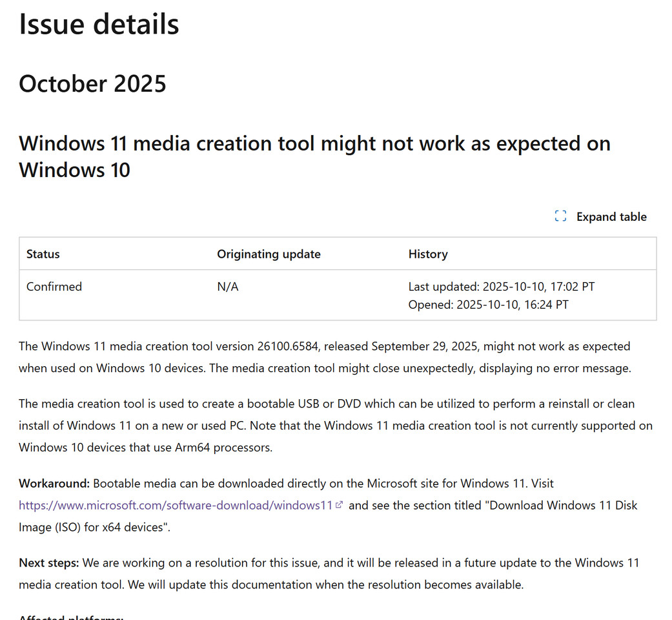Click the History column header

428,254
